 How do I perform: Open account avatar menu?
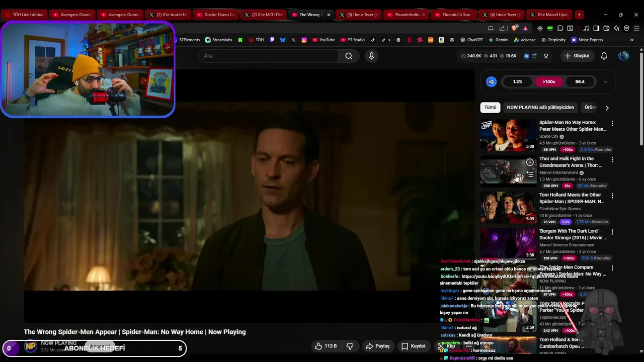pos(623,56)
